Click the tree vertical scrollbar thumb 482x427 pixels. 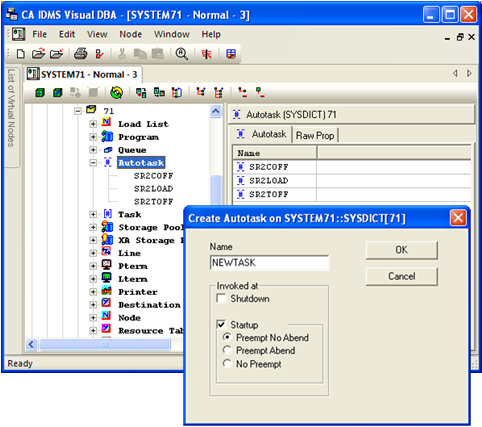pyautogui.click(x=216, y=189)
